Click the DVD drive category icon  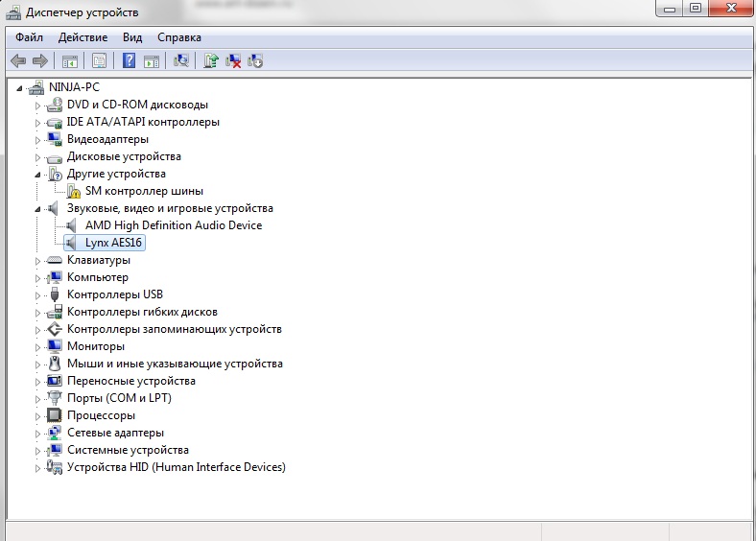pyautogui.click(x=55, y=105)
